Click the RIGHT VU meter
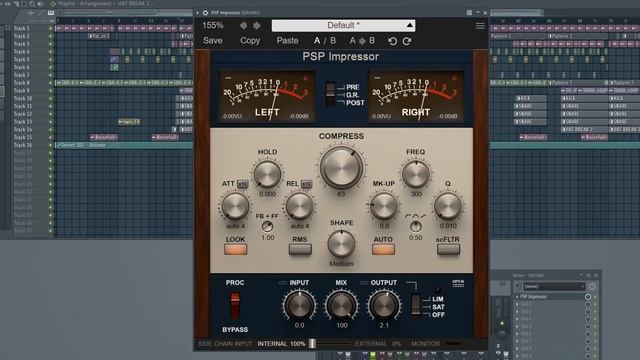The height and width of the screenshot is (360, 640). point(416,96)
